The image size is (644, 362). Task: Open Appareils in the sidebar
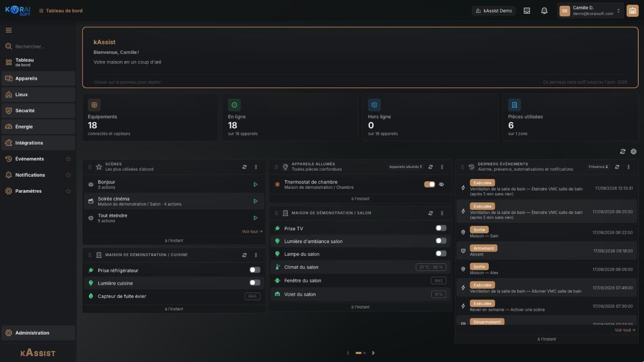point(38,79)
